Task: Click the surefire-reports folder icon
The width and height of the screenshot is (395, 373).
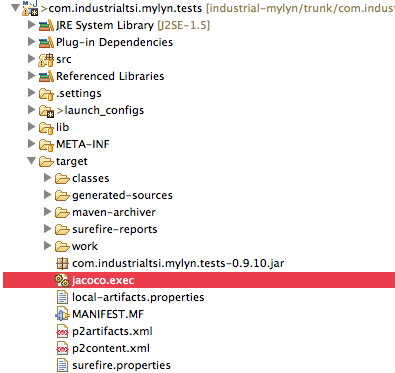Action: [x=62, y=230]
